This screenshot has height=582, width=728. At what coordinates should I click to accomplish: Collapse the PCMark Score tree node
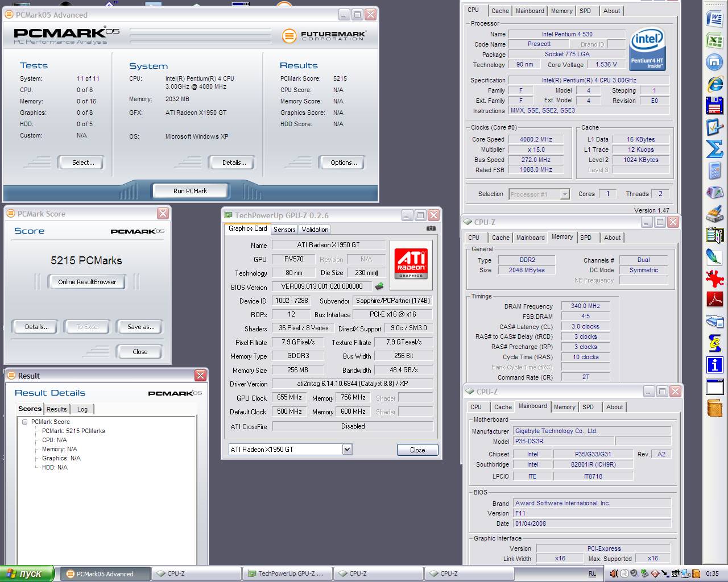click(24, 422)
